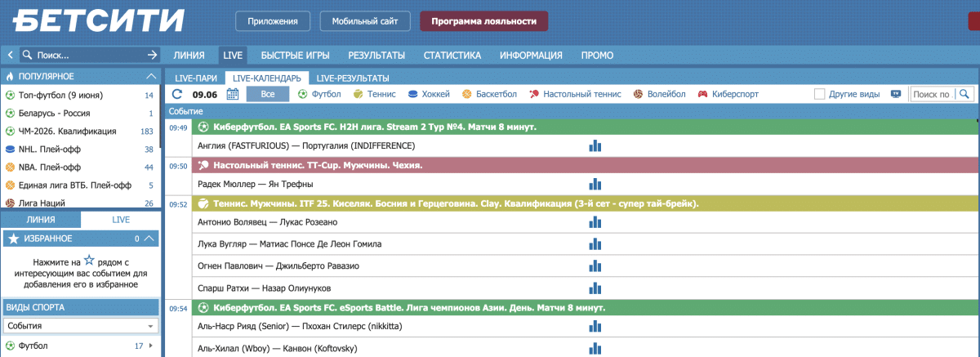Filter calendar by Баскетбол sport
Screen dimensions: 980x357
click(x=489, y=94)
